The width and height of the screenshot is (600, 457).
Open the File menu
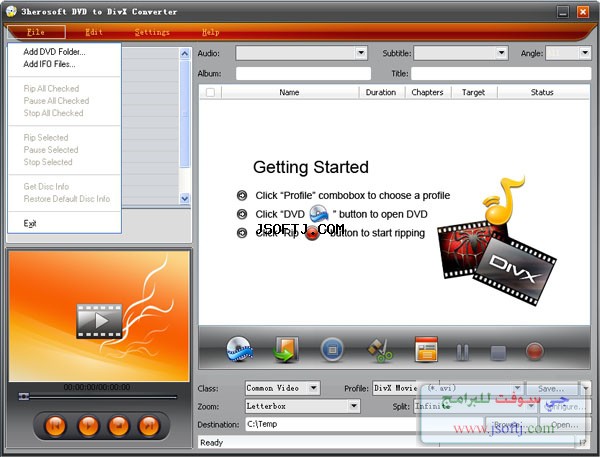pyautogui.click(x=36, y=32)
